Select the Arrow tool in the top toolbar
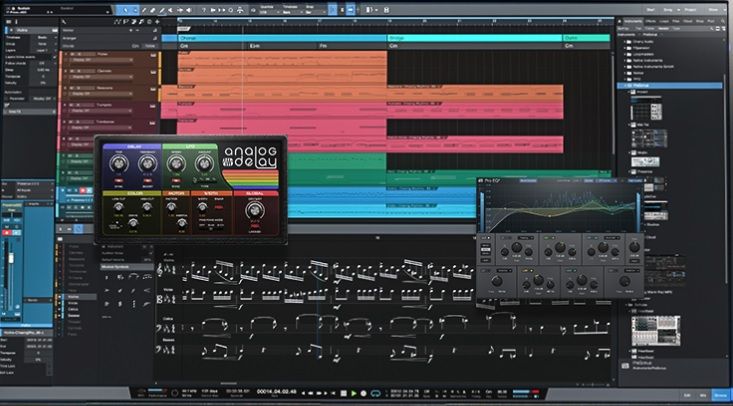Screen dimensions: 733x406 tap(123, 9)
